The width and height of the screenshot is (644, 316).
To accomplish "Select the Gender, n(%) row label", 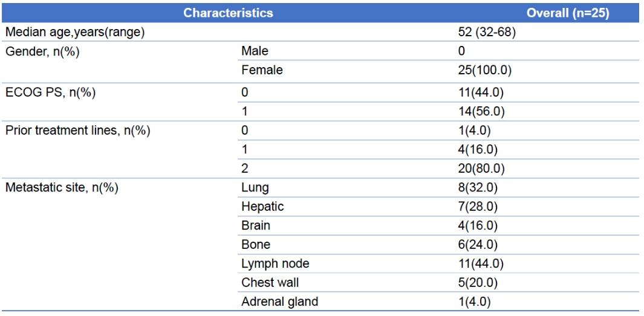I will [42, 51].
